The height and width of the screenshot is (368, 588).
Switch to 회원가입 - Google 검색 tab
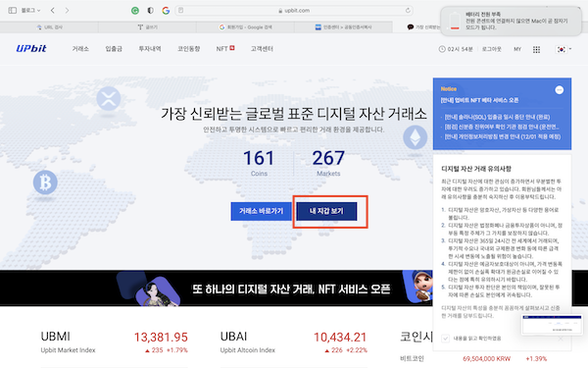245,27
